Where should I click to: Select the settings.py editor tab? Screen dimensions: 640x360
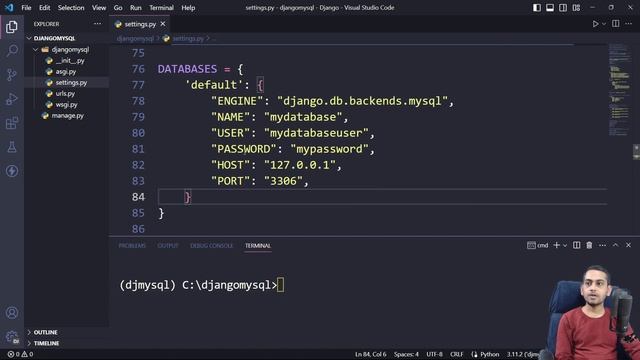140,24
